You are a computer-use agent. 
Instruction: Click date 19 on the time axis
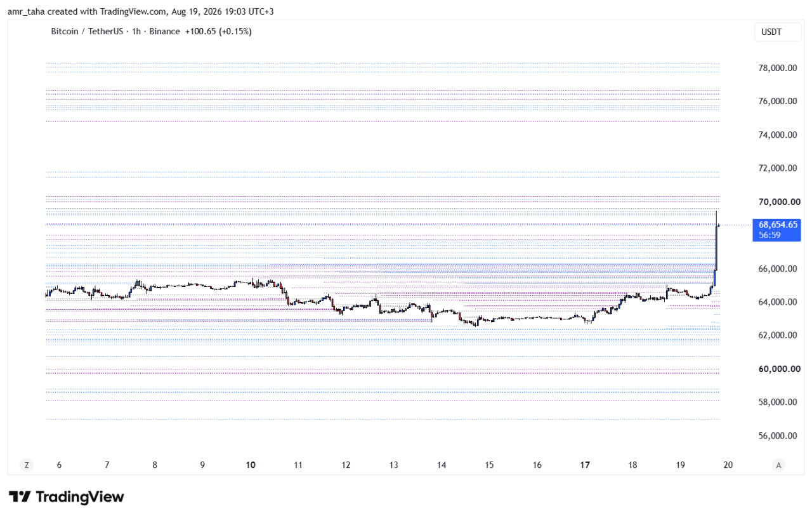(x=681, y=465)
